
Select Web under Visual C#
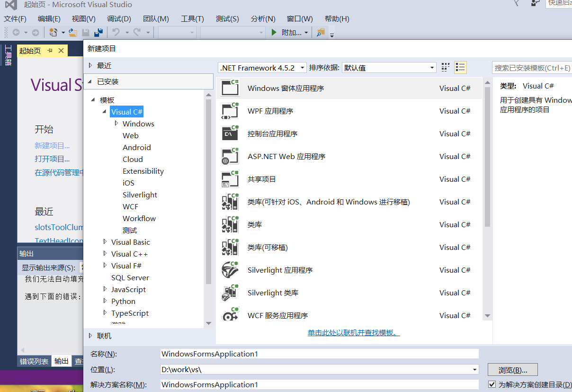click(x=131, y=135)
